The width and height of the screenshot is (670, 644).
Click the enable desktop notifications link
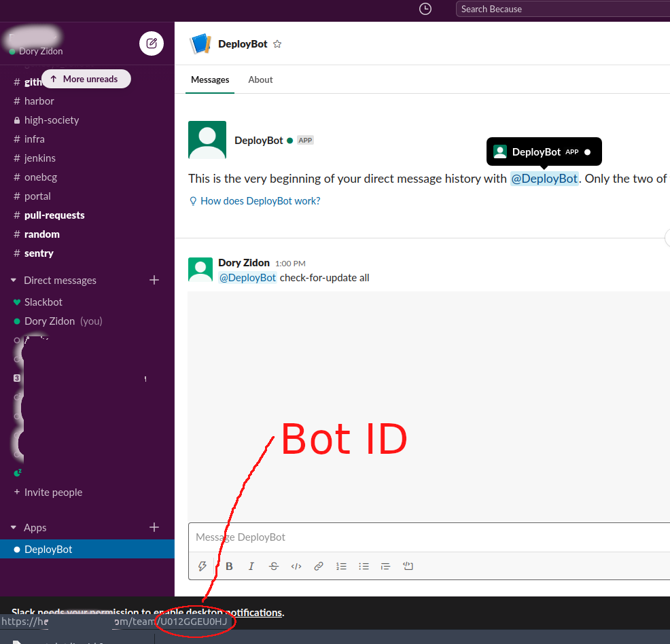pyautogui.click(x=218, y=613)
